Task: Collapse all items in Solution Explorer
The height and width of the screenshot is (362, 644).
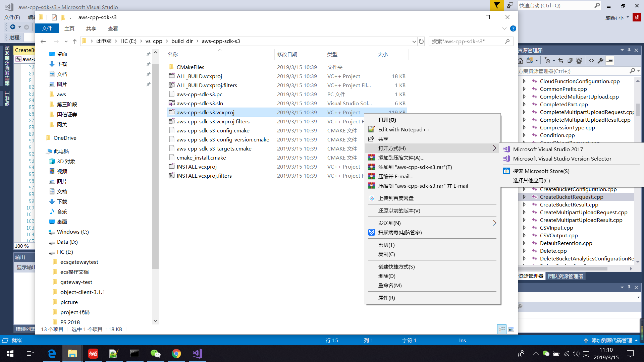Action: coord(570,61)
